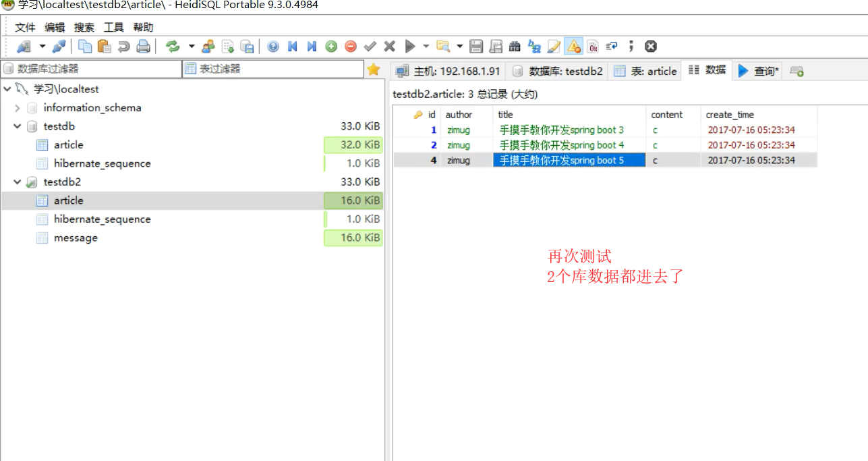Collapse the testdb2 database node
This screenshot has width=868, height=461.
click(18, 182)
